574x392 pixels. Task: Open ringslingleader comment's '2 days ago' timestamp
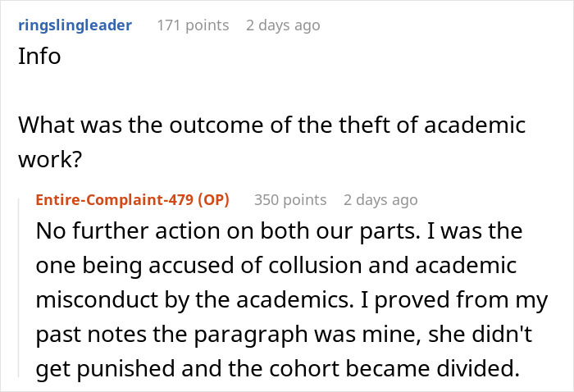283,25
